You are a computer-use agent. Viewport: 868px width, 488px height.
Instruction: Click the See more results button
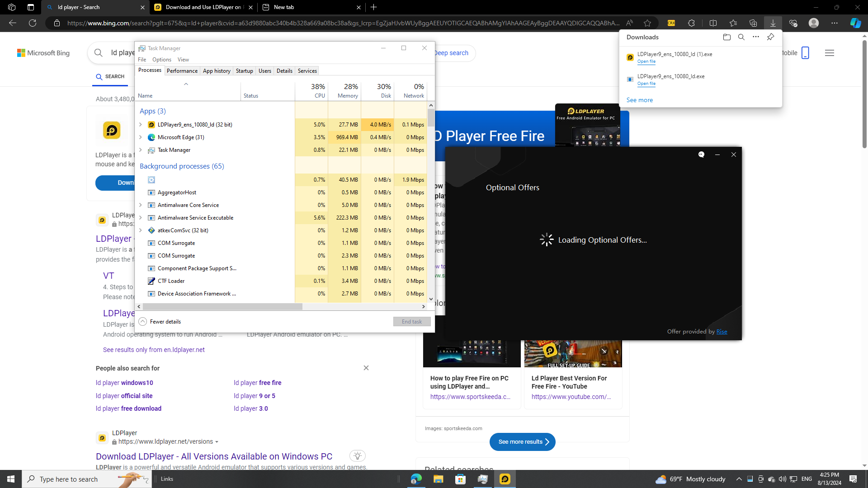pyautogui.click(x=522, y=442)
